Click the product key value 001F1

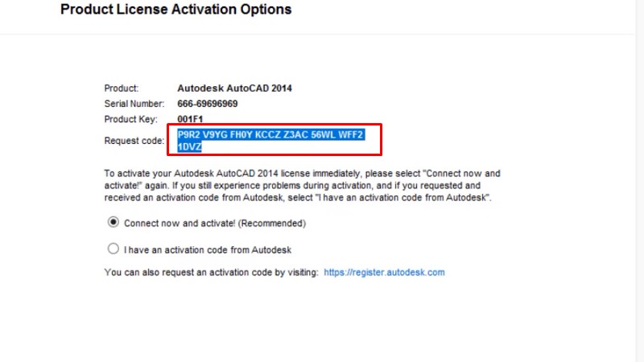pos(190,119)
